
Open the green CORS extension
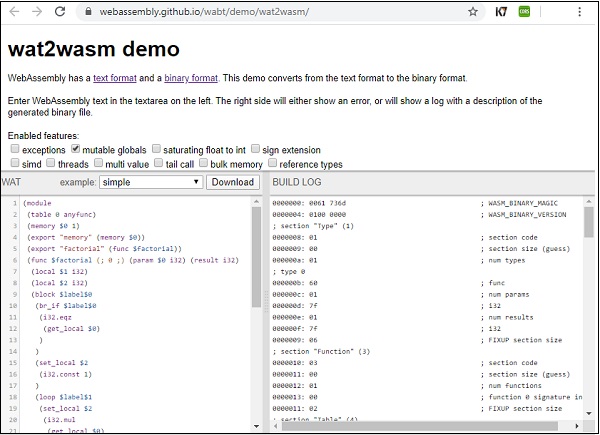524,12
